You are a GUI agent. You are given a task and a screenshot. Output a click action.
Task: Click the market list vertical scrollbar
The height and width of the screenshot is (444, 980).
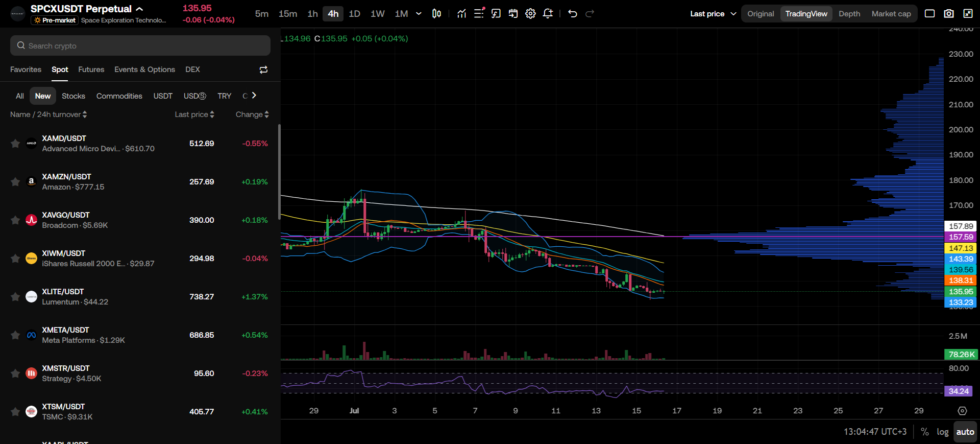pos(279,172)
